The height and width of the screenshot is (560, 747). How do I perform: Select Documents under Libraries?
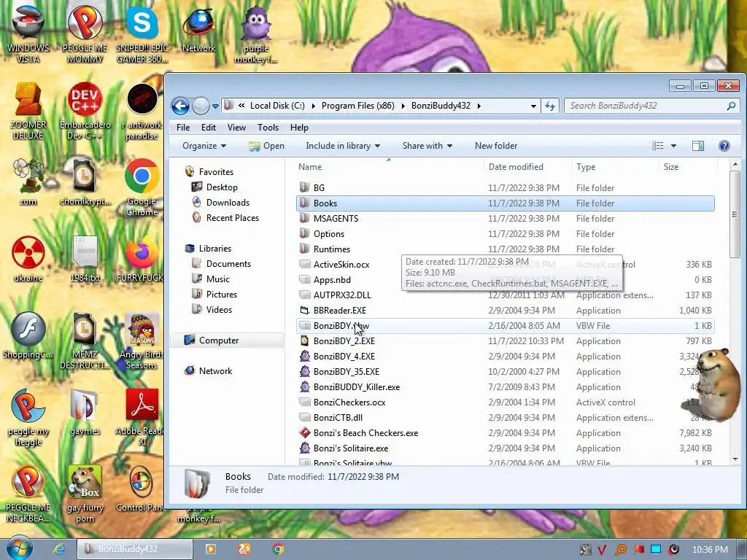coord(228,264)
